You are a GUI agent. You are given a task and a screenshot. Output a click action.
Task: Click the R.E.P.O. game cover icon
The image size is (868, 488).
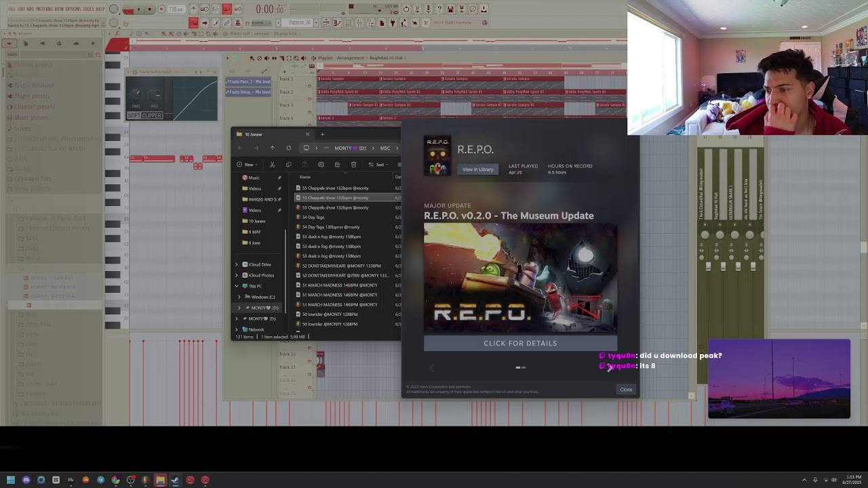tap(437, 156)
